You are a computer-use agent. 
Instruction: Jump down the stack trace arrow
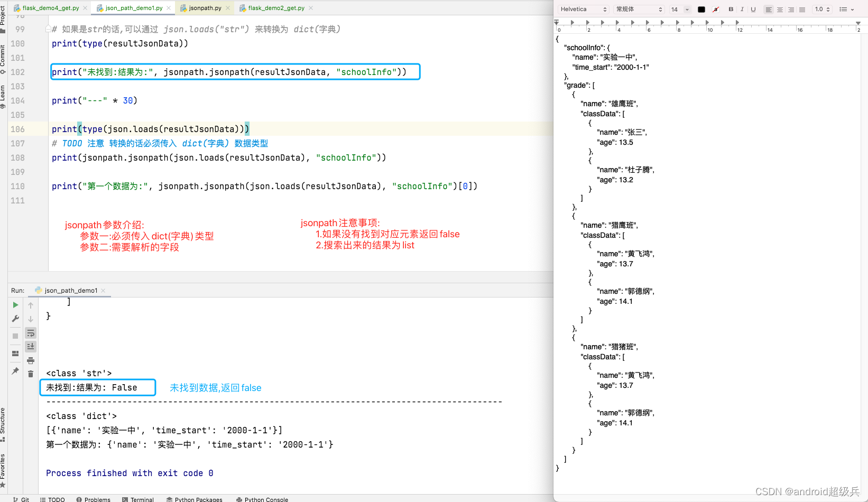[31, 319]
